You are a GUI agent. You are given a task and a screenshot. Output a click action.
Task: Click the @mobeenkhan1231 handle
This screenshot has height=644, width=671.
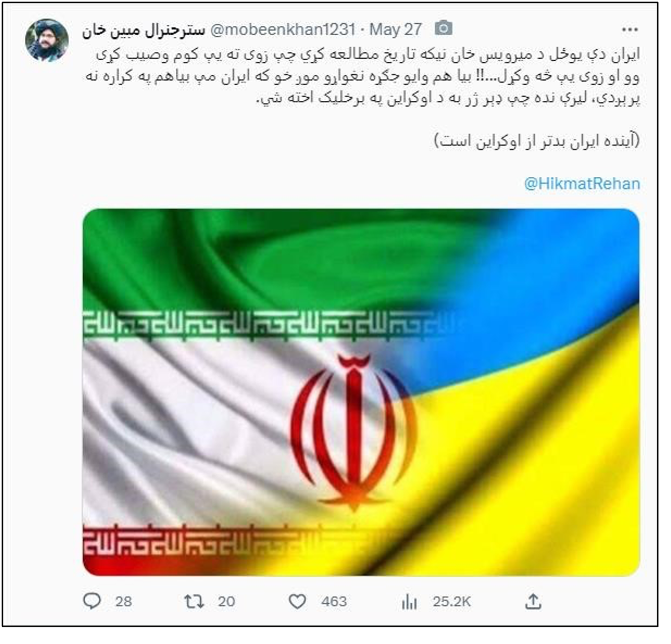[x=283, y=29]
